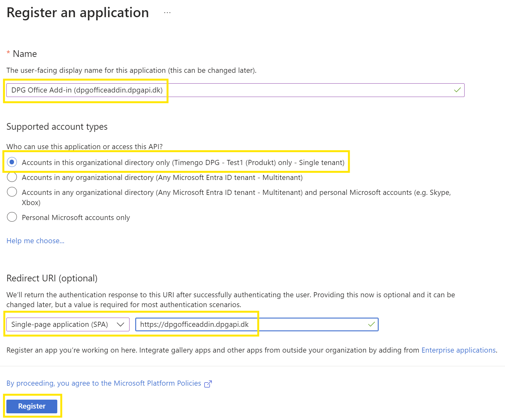
Task: Select Multitenant and personal Microsoft accounts option
Action: pyautogui.click(x=12, y=192)
